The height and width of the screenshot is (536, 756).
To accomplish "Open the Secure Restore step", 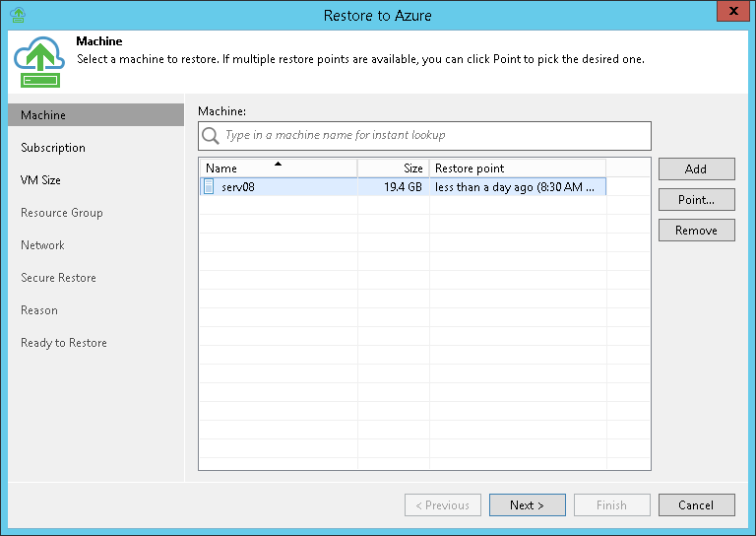I will [58, 278].
